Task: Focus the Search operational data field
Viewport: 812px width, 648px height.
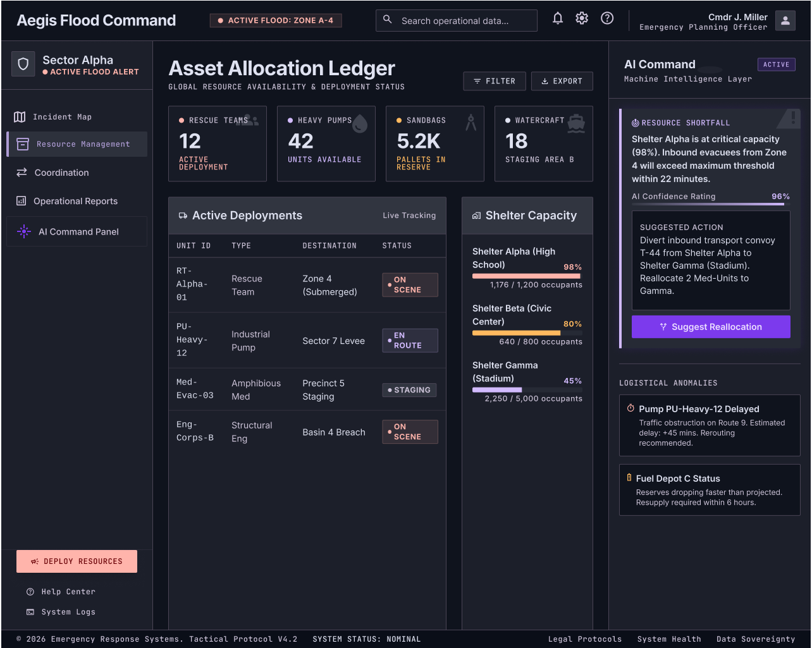Action: [457, 20]
